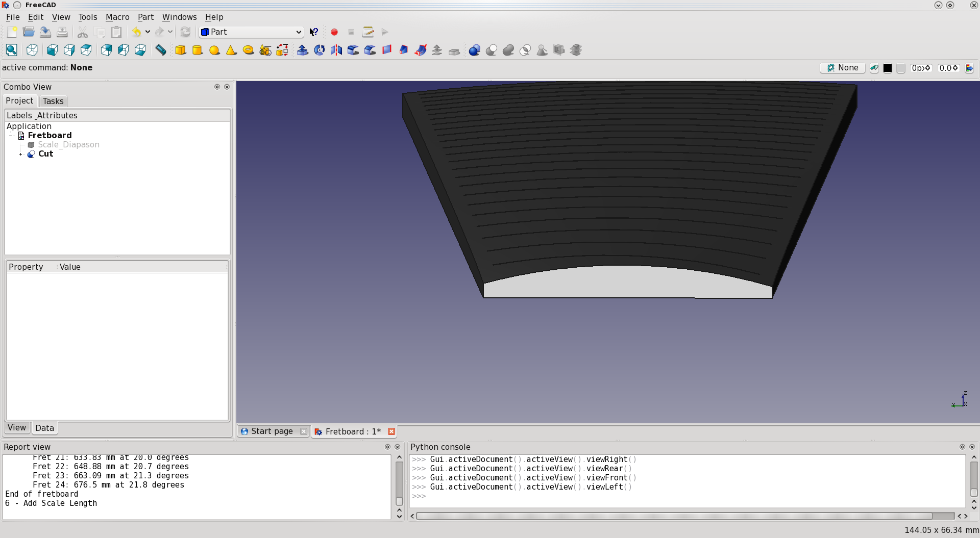Click the Mirror tool icon
This screenshot has height=538, width=980.
pos(336,50)
